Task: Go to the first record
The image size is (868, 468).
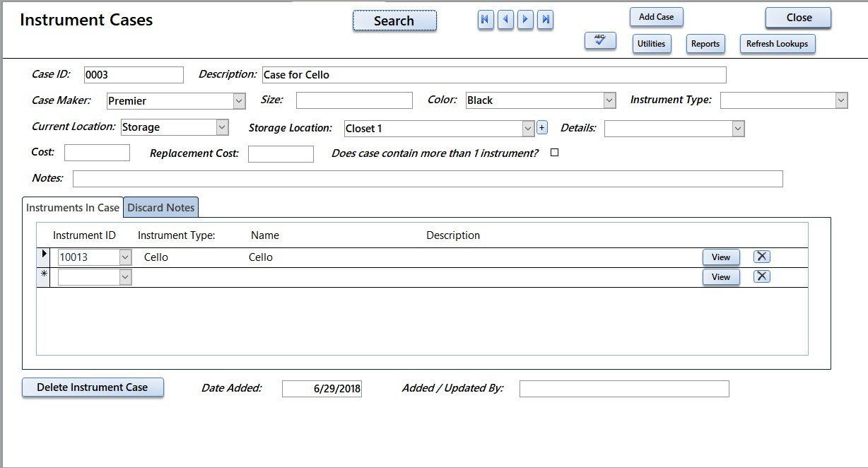Action: click(485, 21)
